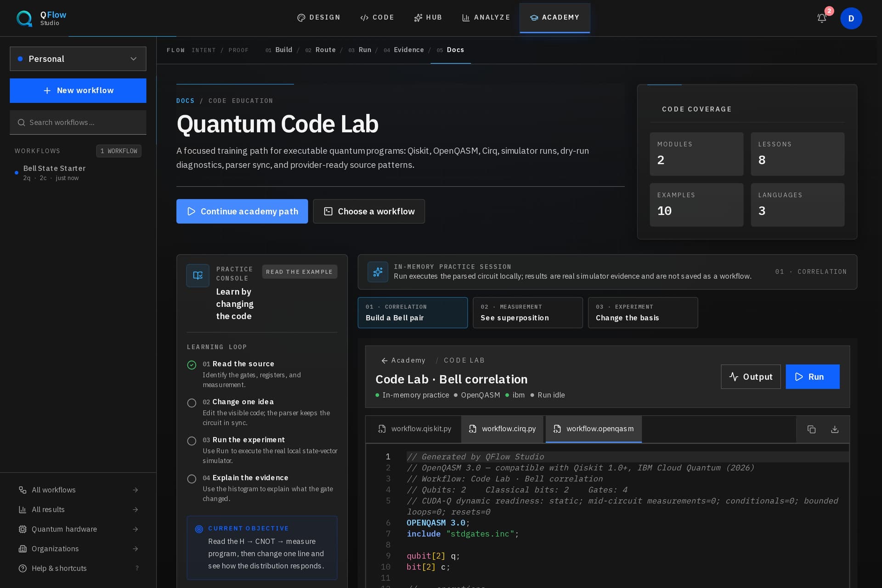
Task: Click the Modules coverage card
Action: 696,154
